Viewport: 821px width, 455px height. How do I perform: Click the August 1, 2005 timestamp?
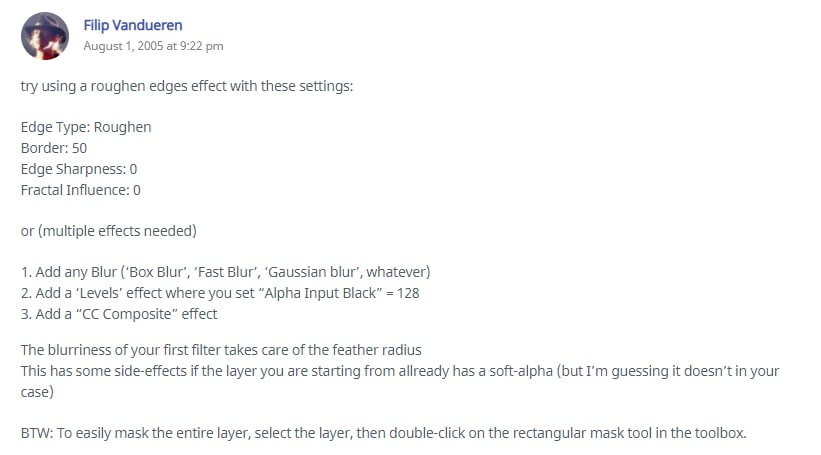tap(153, 46)
